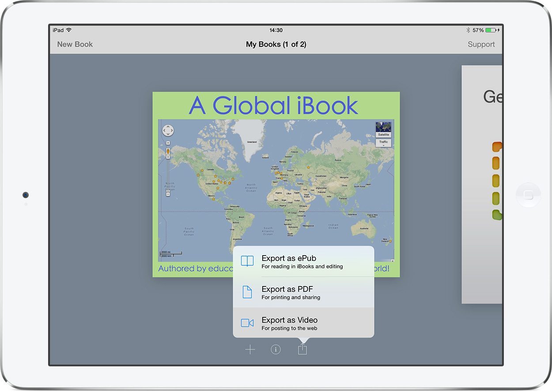Screen dimensions: 552x392
Task: Open A Global iBook cover thumbnail
Action: 276,185
